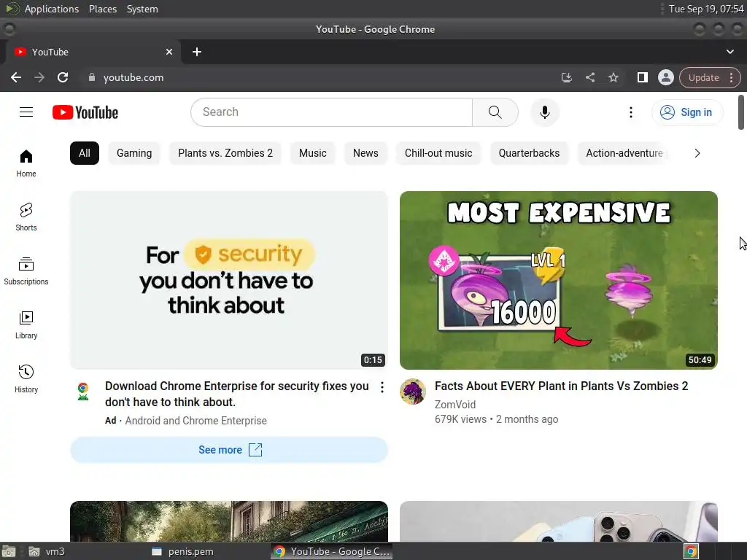Show more category chips with the right chevron
Screen dimensions: 747x560
coord(697,153)
